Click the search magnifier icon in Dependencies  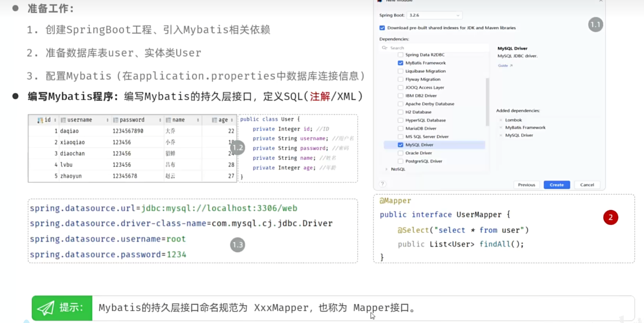point(384,48)
